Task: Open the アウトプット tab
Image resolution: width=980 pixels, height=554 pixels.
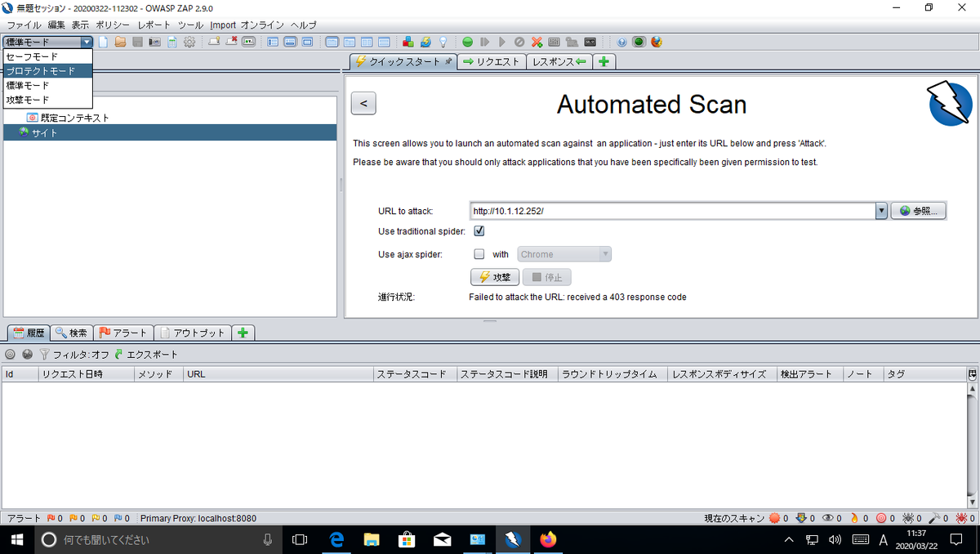Action: [x=193, y=333]
